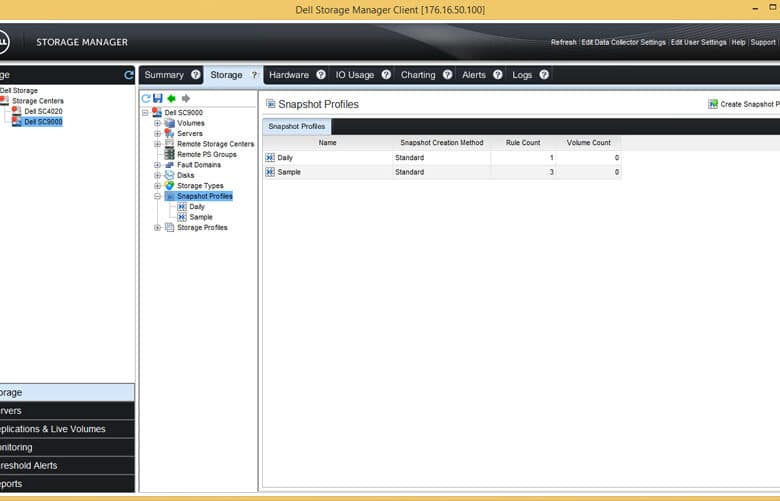Expand the Fault Domains node
The height and width of the screenshot is (501, 780).
coord(157,165)
